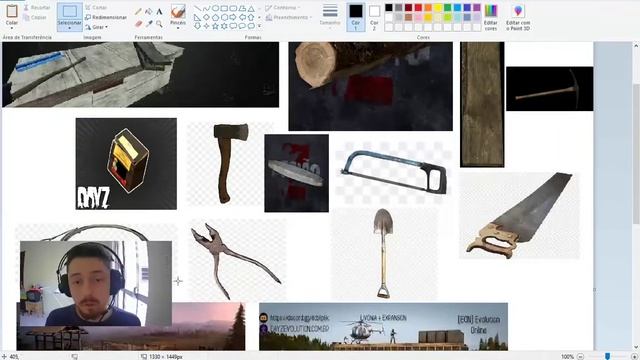640x360 pixels.
Task: Choose the Four-point star shape
Action: pos(207,26)
